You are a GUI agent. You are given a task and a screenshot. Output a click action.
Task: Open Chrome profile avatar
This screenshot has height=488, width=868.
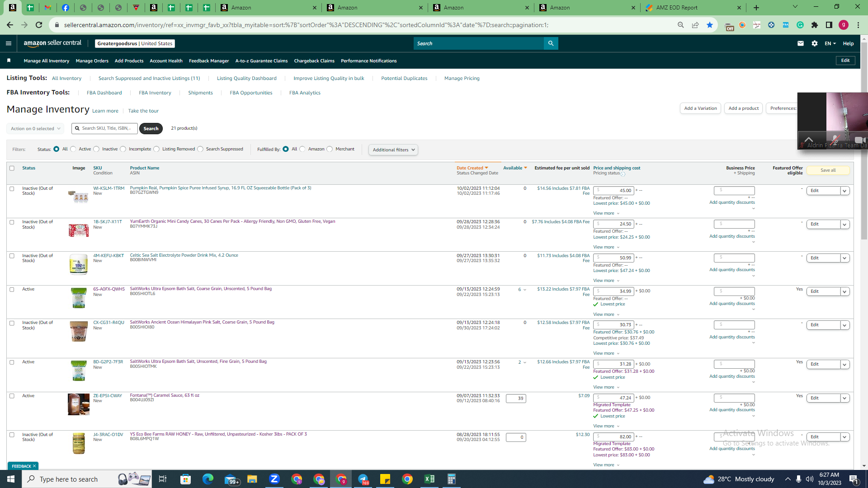pos(844,25)
